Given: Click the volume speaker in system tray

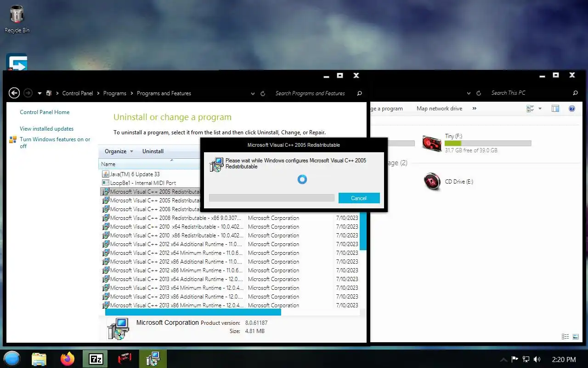Looking at the screenshot, I should pos(537,359).
